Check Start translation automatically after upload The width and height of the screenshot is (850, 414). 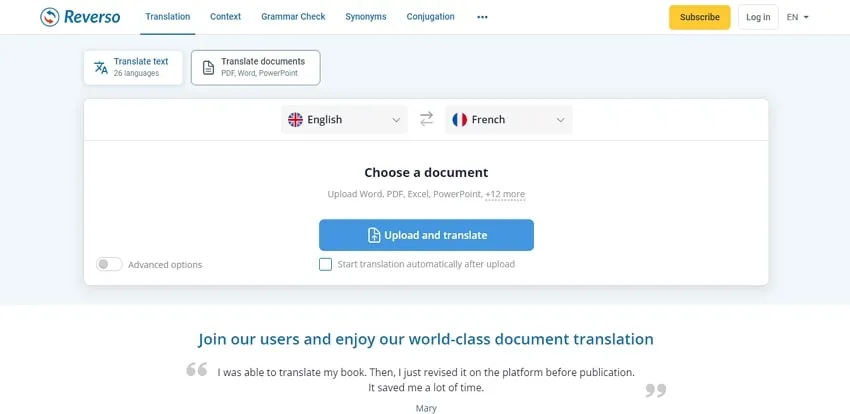(325, 264)
